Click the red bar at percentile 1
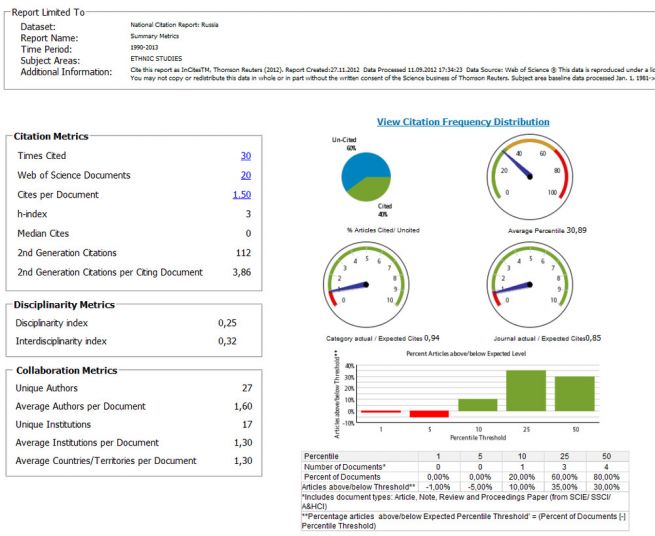This screenshot has width=655, height=536. pos(381,412)
